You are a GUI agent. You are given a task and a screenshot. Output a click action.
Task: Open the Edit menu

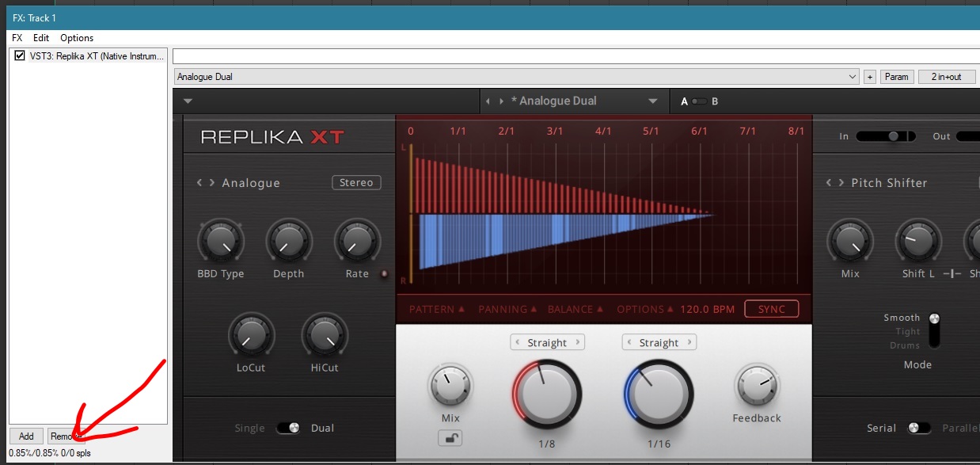tap(41, 38)
